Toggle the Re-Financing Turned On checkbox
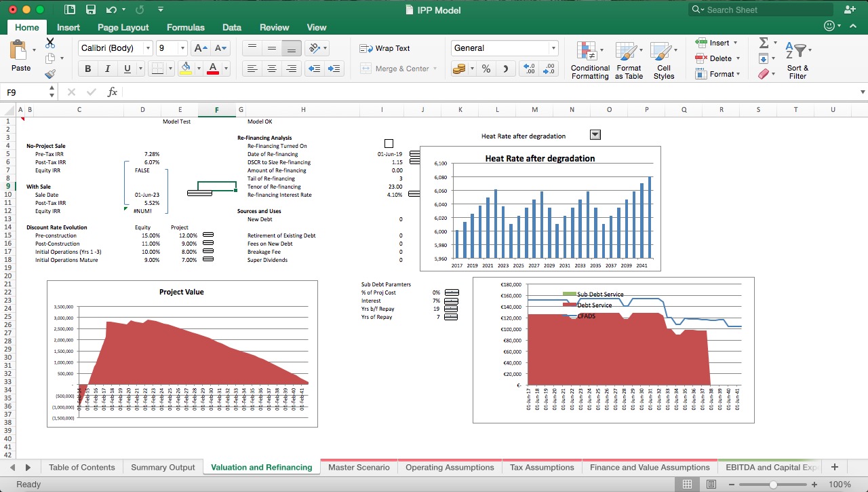This screenshot has height=492, width=868. click(389, 143)
